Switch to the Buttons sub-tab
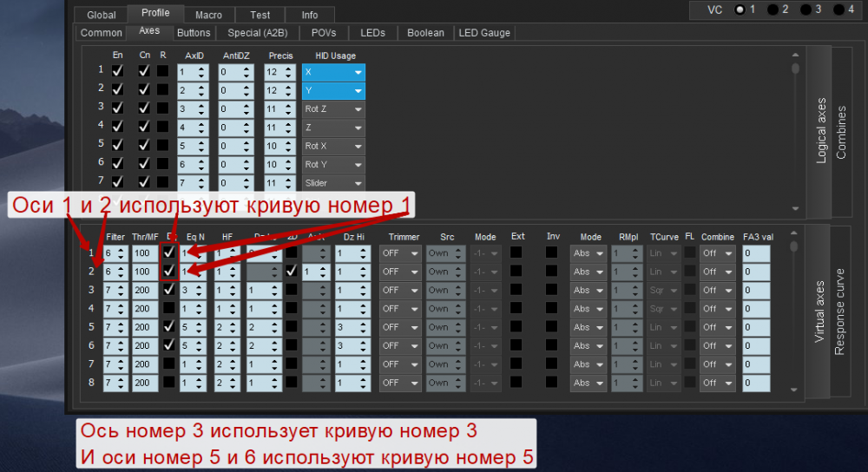The width and height of the screenshot is (868, 472). (194, 33)
